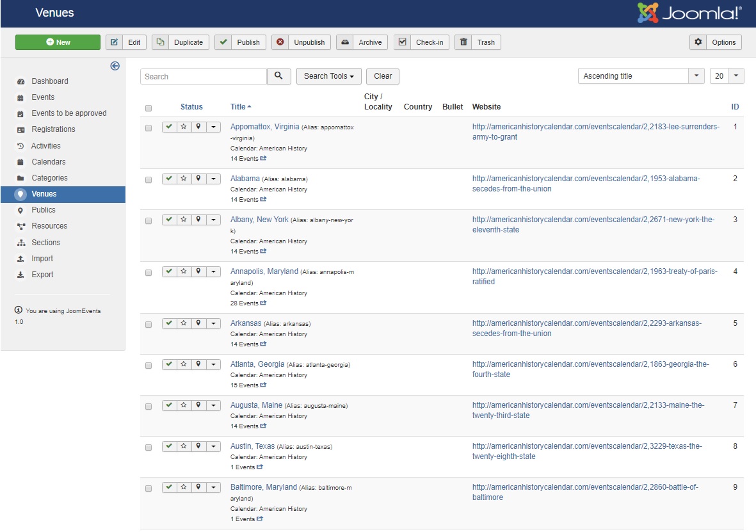Open Registrations in the sidebar
The height and width of the screenshot is (532, 756).
(53, 129)
